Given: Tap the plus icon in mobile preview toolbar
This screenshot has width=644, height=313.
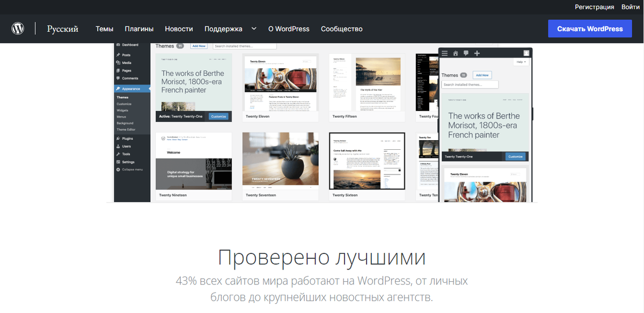Looking at the screenshot, I should tap(477, 53).
